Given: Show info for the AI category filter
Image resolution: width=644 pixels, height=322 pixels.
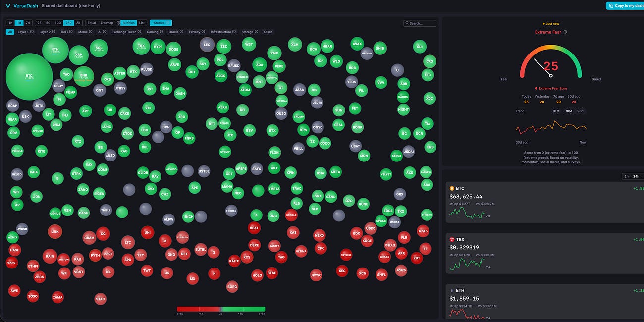Looking at the screenshot, I should pyautogui.click(x=104, y=31).
